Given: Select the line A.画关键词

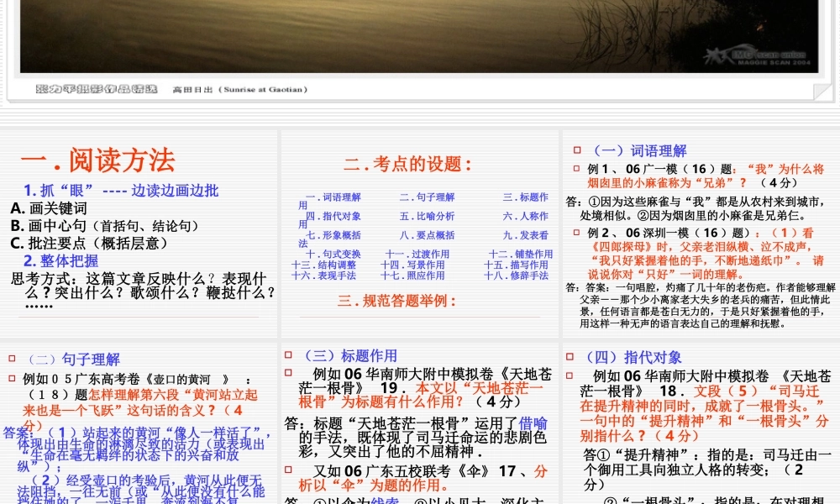Looking at the screenshot, I should pyautogui.click(x=49, y=208).
